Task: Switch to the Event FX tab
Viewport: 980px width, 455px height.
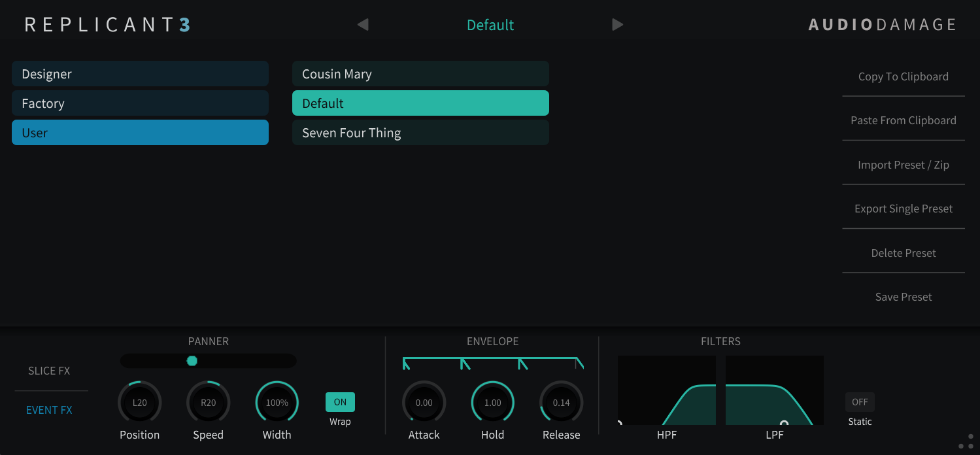Action: (49, 410)
